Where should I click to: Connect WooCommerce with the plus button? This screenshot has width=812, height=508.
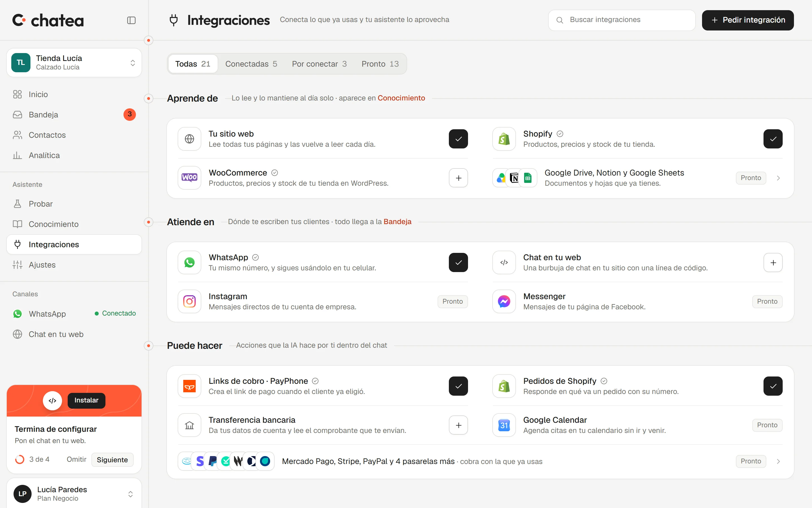(458, 178)
